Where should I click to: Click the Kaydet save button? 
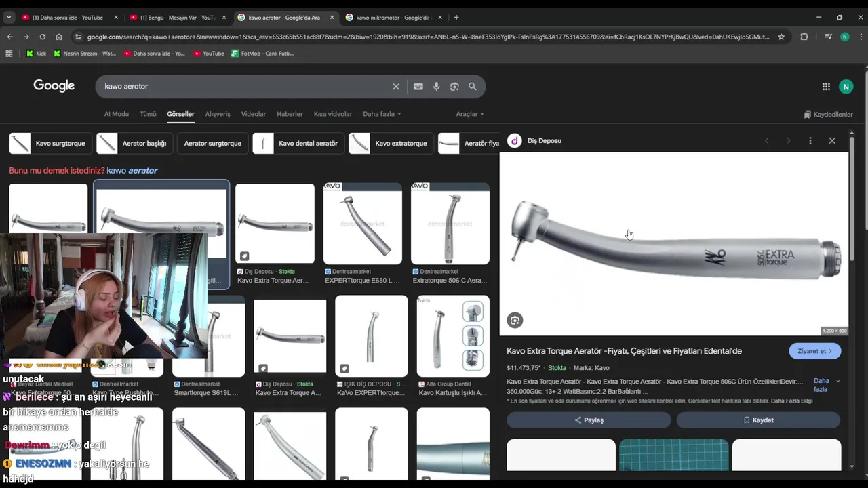(758, 420)
